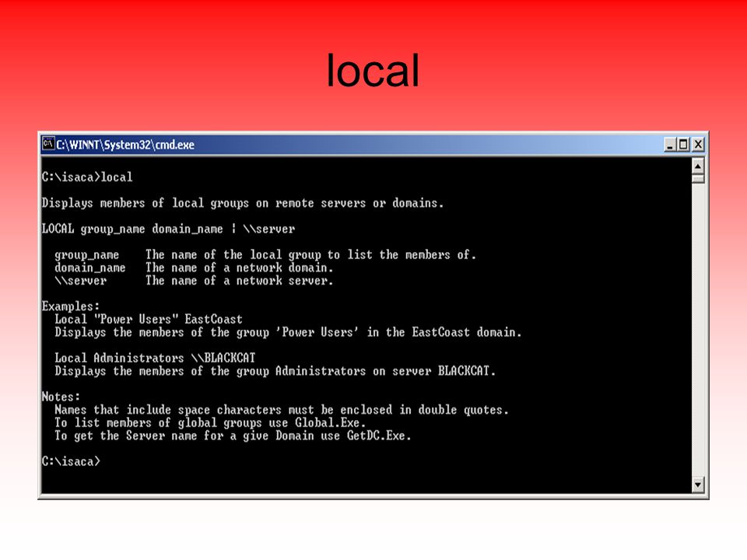Close the cmd.exe window
747x560 pixels.
click(x=698, y=145)
